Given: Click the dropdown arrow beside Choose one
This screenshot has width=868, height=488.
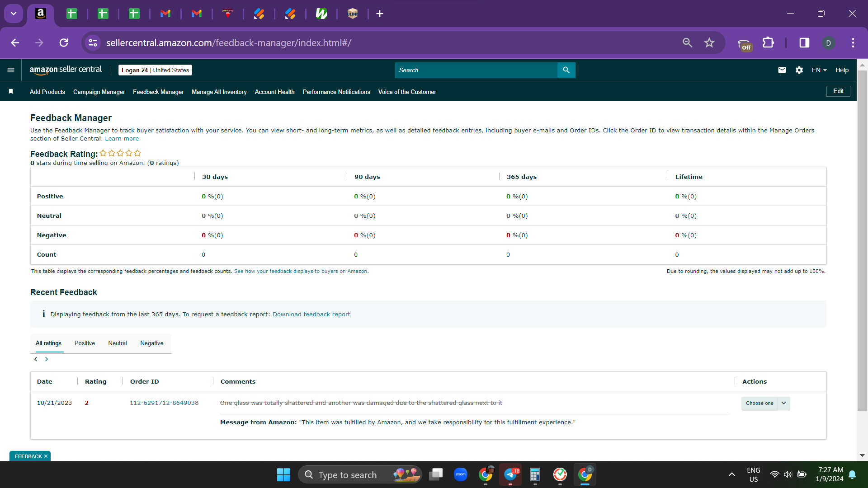Looking at the screenshot, I should pyautogui.click(x=783, y=403).
